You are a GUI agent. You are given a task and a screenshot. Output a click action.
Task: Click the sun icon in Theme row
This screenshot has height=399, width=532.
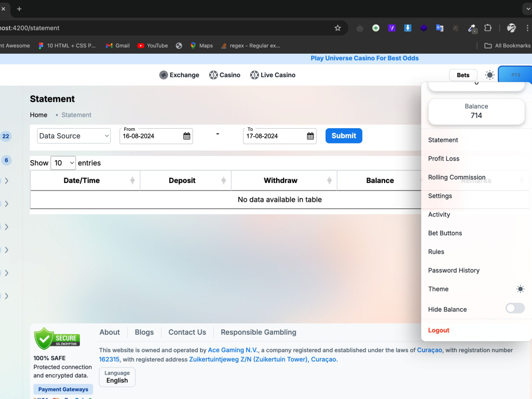click(520, 289)
